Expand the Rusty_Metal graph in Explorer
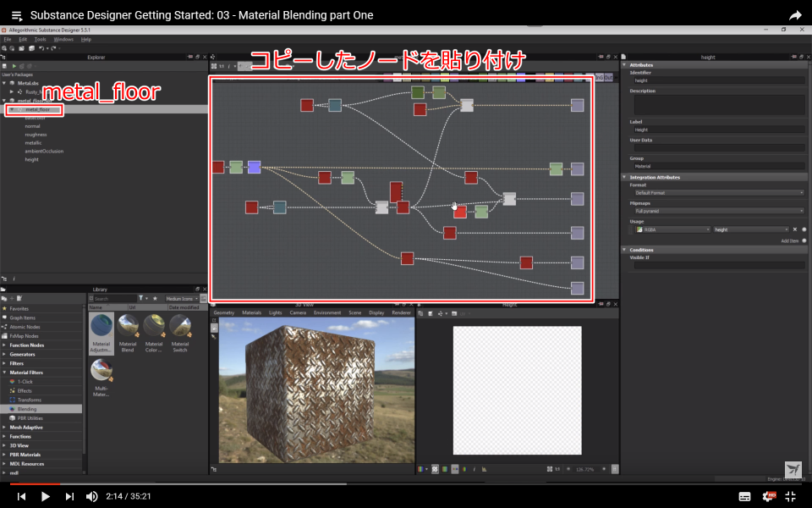The image size is (812, 508). [x=11, y=91]
